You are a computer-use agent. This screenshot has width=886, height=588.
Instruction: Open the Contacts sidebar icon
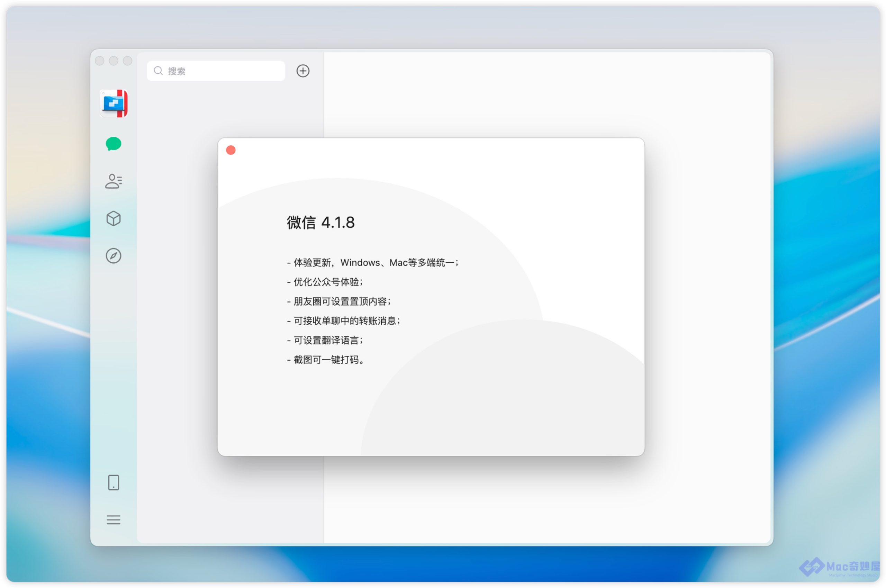click(x=113, y=181)
